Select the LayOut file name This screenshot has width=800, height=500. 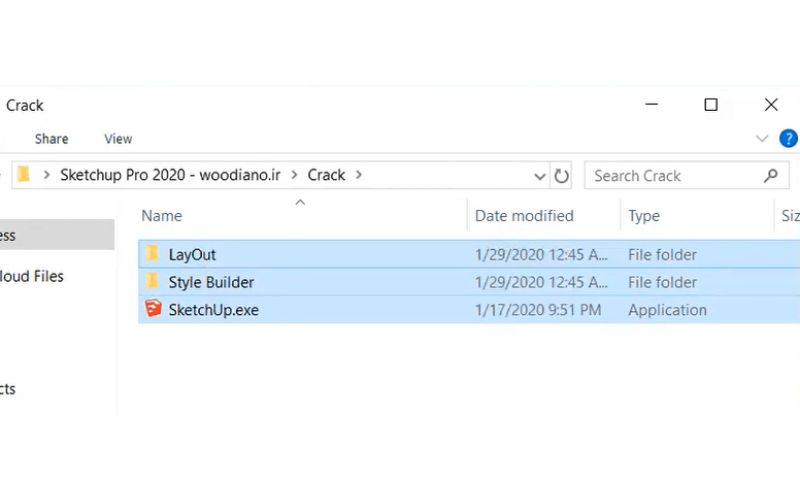click(x=192, y=255)
